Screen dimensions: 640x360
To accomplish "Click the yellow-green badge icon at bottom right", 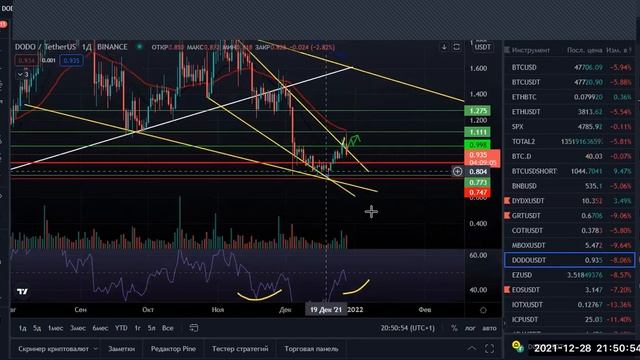I will pos(518,347).
